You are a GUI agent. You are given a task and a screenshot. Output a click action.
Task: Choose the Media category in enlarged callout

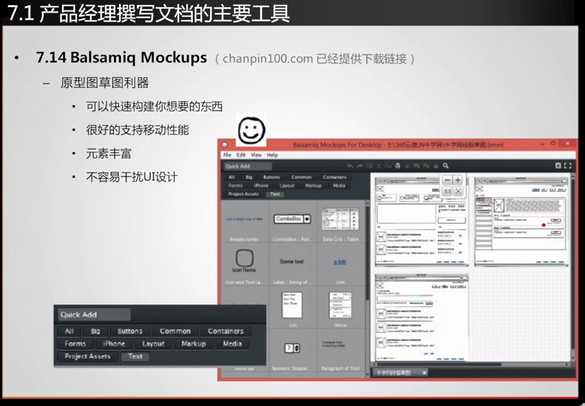pos(232,344)
